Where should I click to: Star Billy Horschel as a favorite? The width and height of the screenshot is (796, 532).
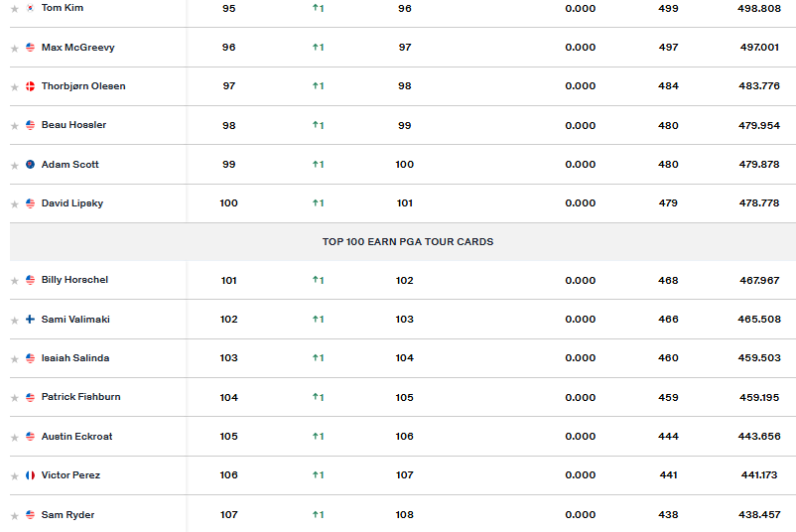[x=14, y=281]
